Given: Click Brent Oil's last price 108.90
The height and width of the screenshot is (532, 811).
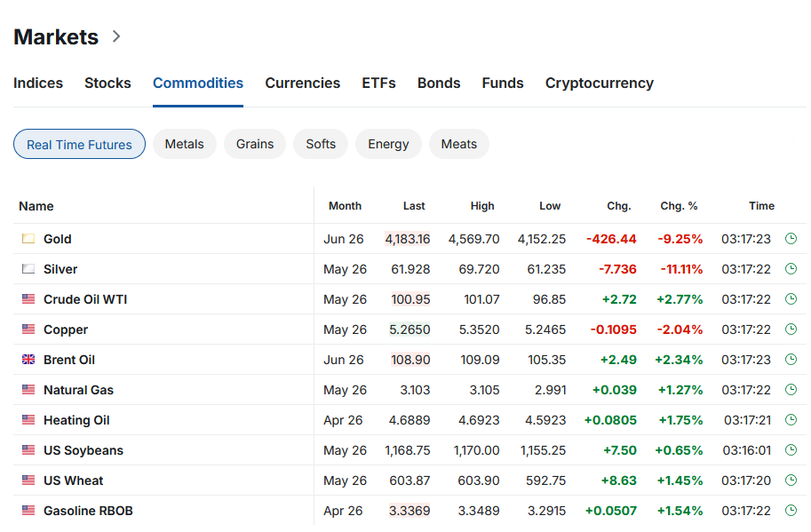Looking at the screenshot, I should (x=410, y=360).
